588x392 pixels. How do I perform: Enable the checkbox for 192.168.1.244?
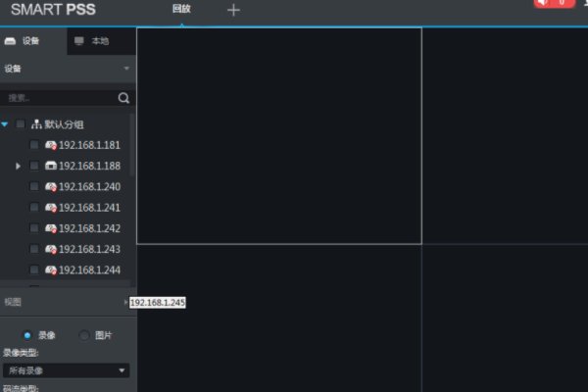coord(34,269)
